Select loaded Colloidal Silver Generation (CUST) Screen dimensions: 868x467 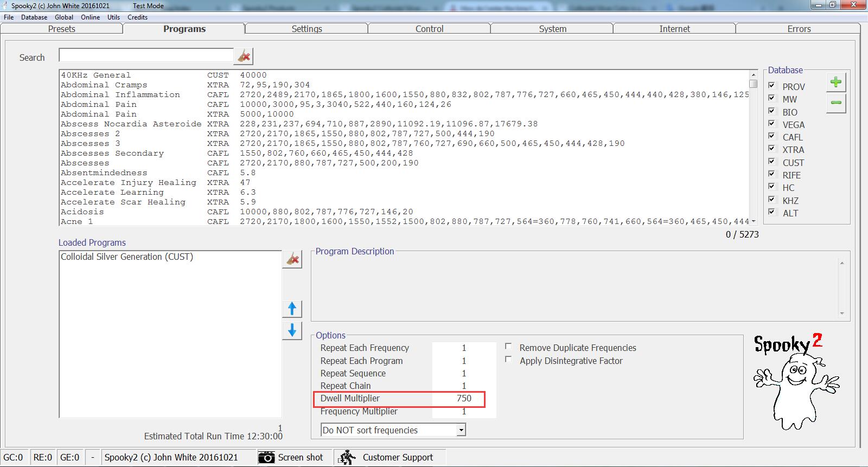(126, 257)
